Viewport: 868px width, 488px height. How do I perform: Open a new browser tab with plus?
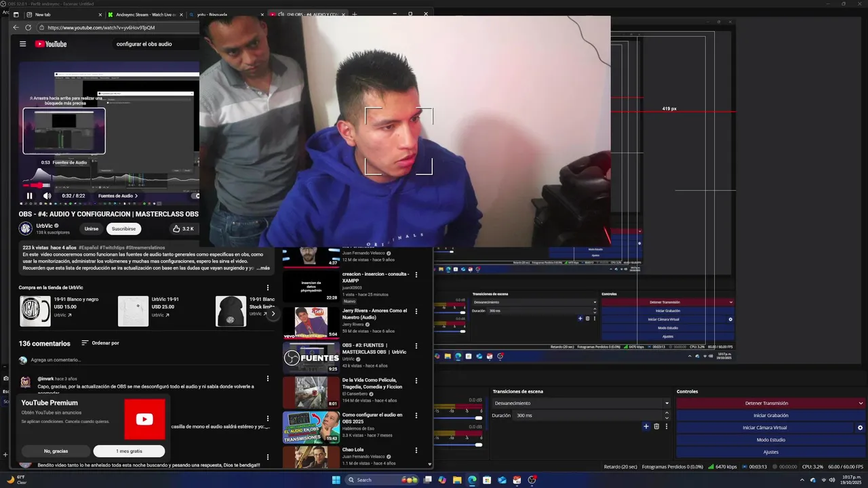(x=354, y=14)
